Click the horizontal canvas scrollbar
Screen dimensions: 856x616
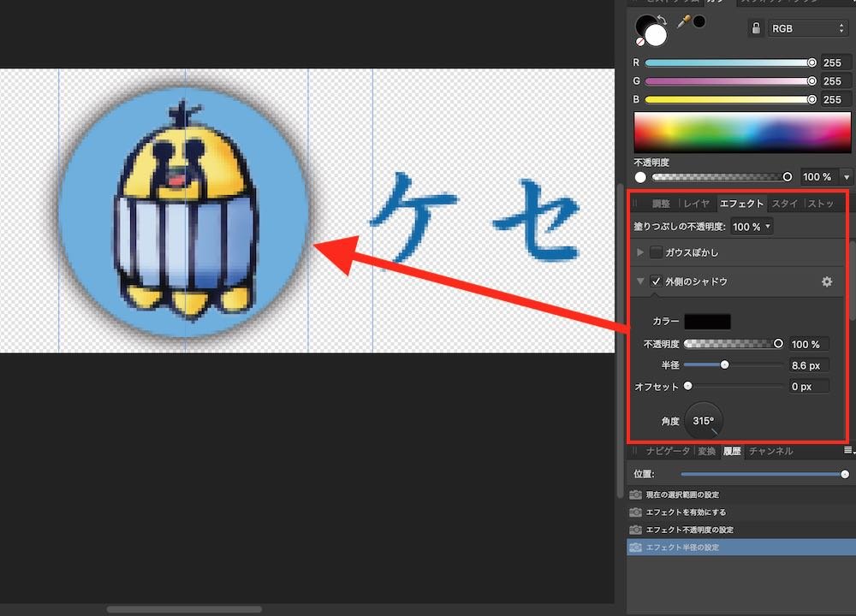(x=185, y=609)
